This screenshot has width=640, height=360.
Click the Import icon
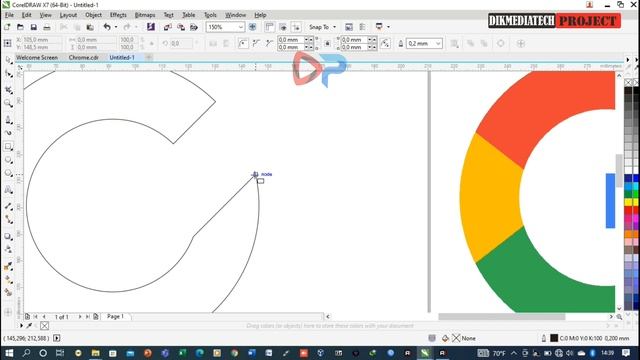(167, 27)
